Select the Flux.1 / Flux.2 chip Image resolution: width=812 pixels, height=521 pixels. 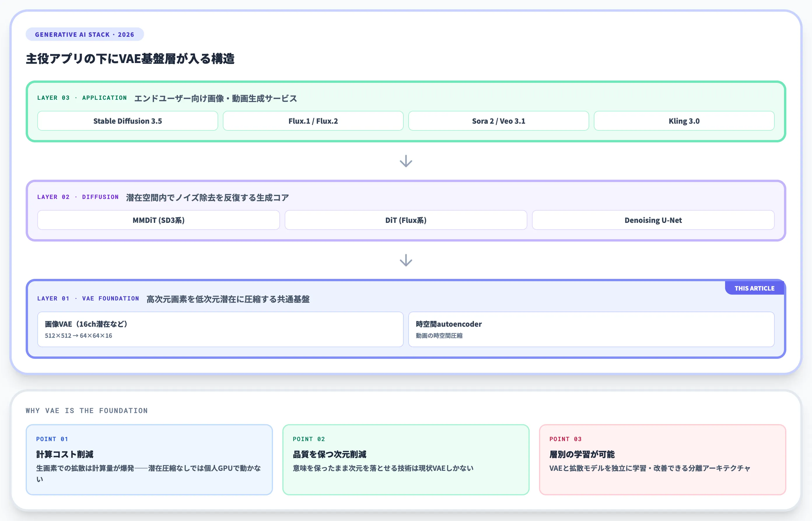pos(313,121)
